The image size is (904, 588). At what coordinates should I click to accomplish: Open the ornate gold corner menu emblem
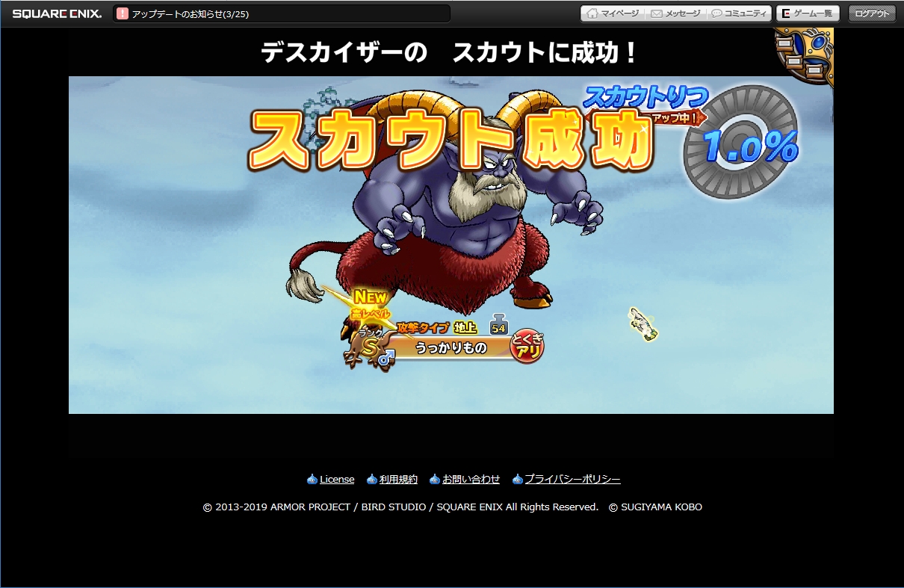[804, 54]
